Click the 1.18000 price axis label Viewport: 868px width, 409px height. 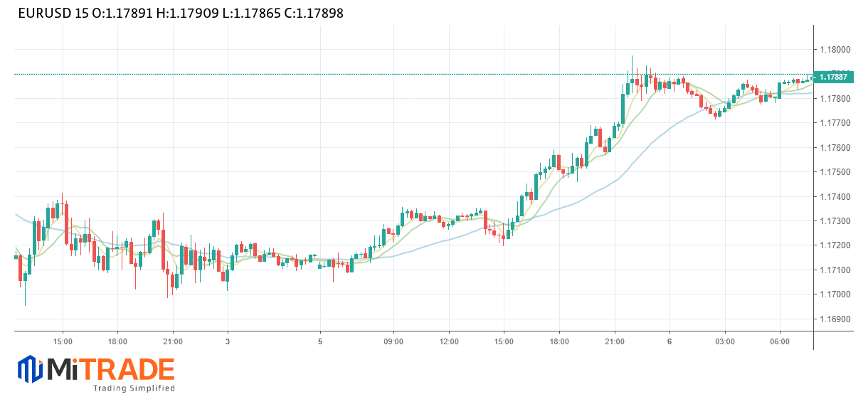point(833,50)
